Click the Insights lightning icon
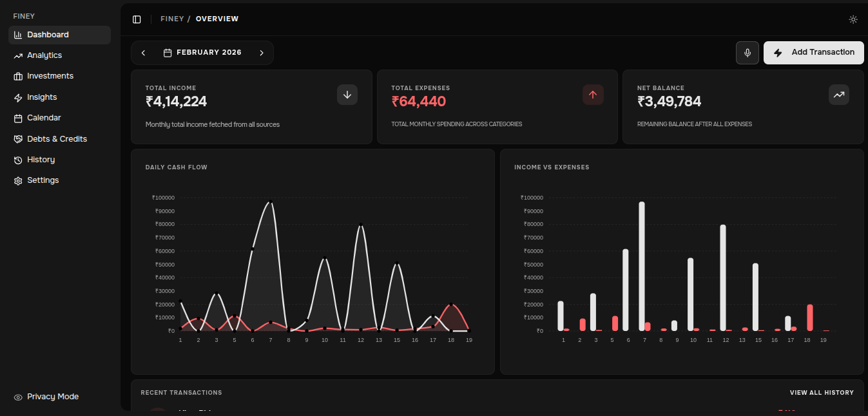Screen dimensions: 868x416 [18, 97]
